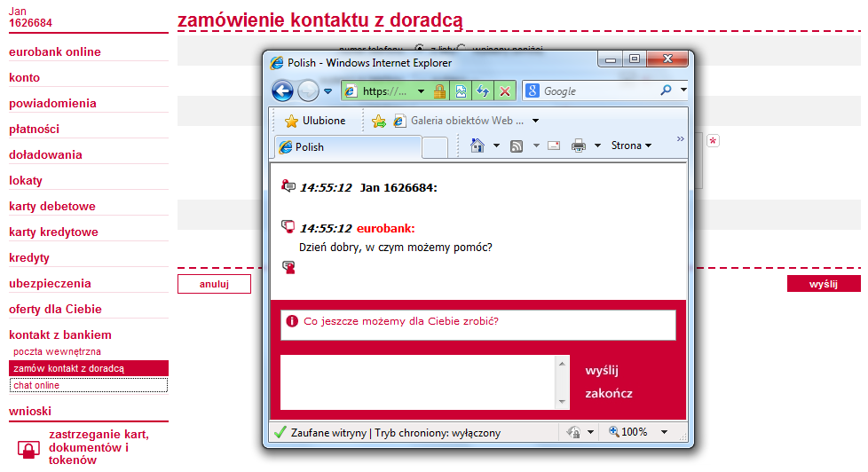Image resolution: width=868 pixels, height=472 pixels.
Task: Click the add to favorites bar star icon
Action: coord(379,122)
